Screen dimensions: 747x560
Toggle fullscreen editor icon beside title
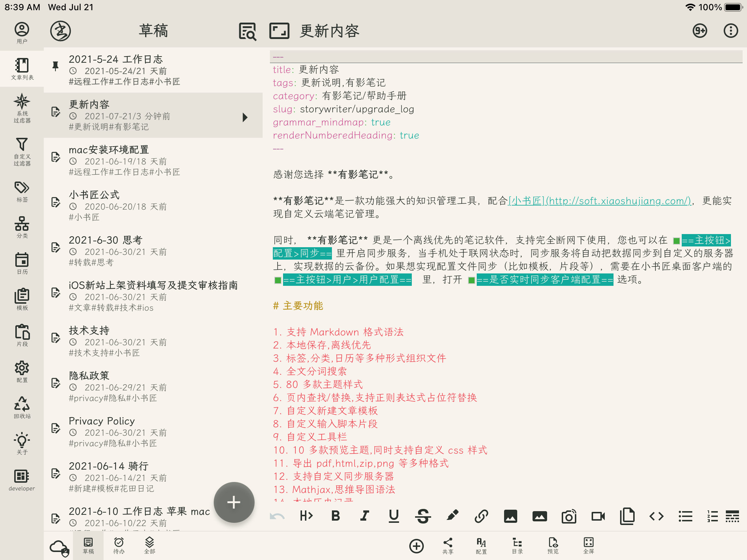pyautogui.click(x=279, y=31)
